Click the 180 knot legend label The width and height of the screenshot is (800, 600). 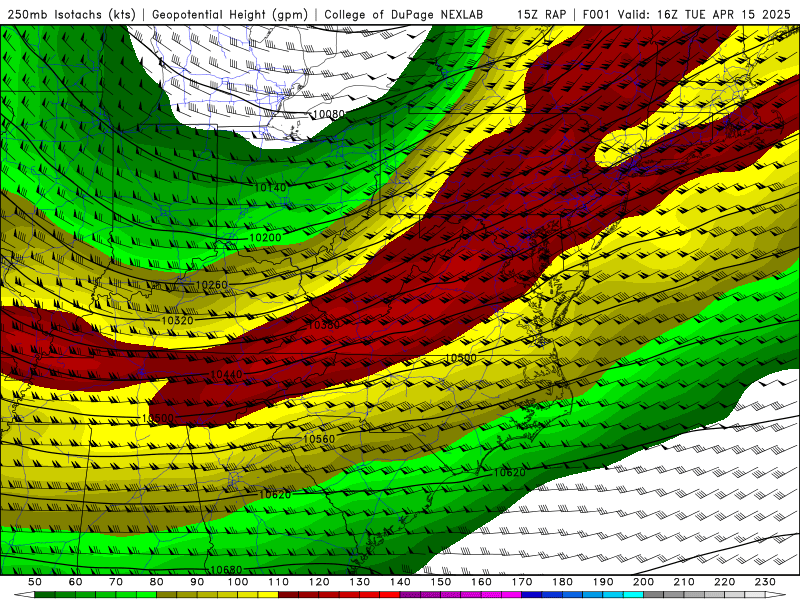tap(562, 582)
